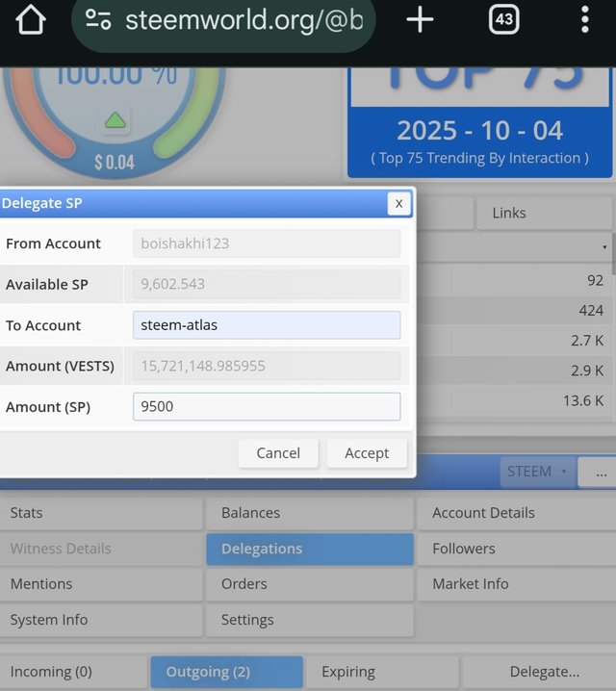616x691 pixels.
Task: Tap the steemworld.org address bar
Action: click(223, 20)
